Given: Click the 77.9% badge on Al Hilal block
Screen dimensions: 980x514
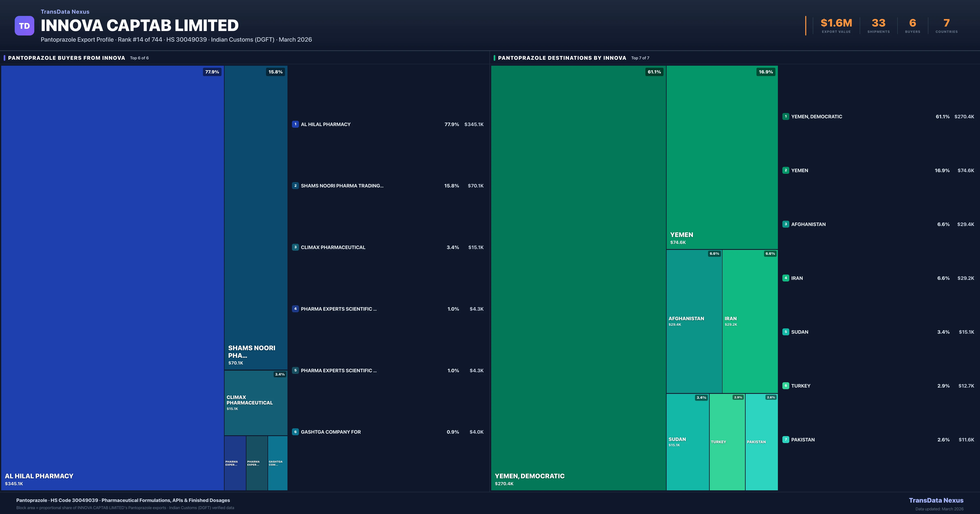Looking at the screenshot, I should (212, 72).
